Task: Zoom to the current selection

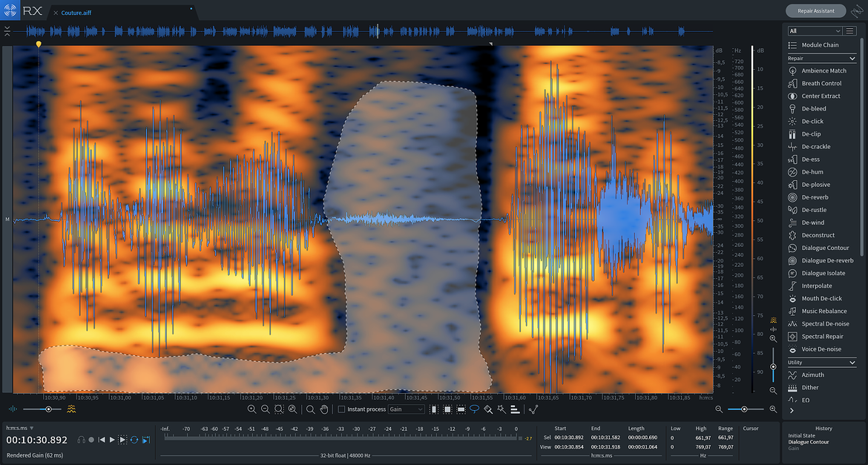Action: click(x=279, y=409)
